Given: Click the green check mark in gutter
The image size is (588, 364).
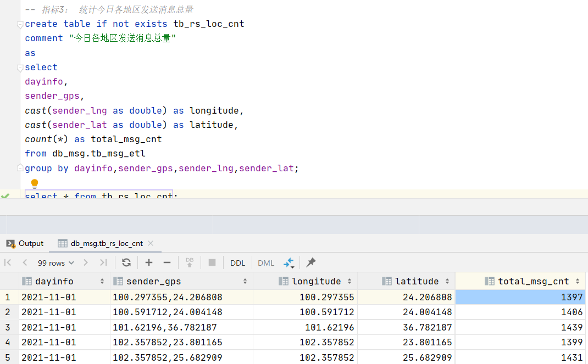Looking at the screenshot, I should click(5, 195).
